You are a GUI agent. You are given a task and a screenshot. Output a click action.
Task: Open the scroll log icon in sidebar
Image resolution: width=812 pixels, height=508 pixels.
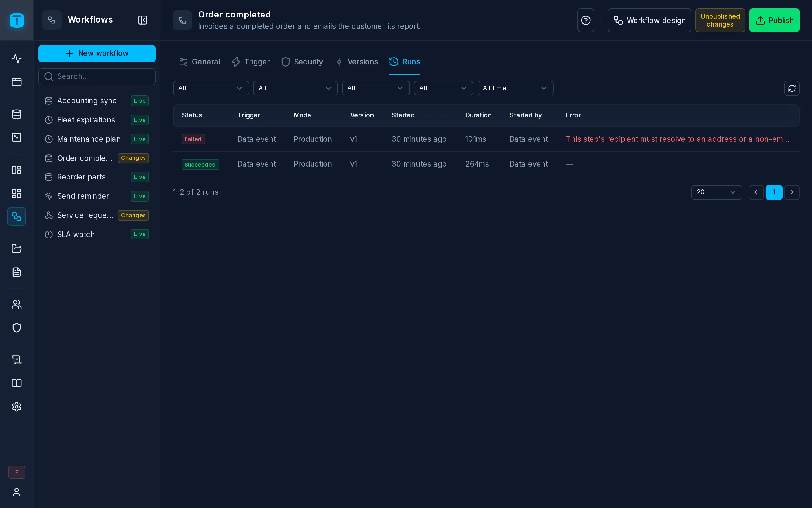click(16, 360)
